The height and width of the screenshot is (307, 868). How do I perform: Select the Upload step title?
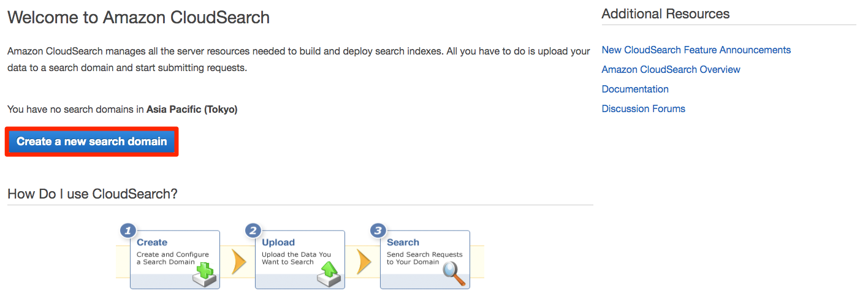point(278,242)
